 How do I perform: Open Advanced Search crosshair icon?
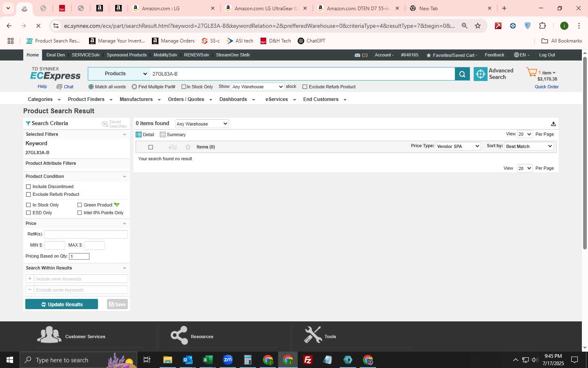pos(481,74)
